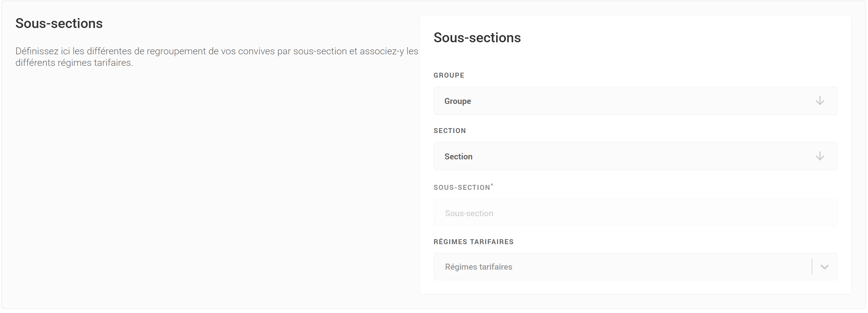Click the vertical separator in Régimes tarifaires field
Viewport: 868px width, 313px height.
(x=812, y=267)
